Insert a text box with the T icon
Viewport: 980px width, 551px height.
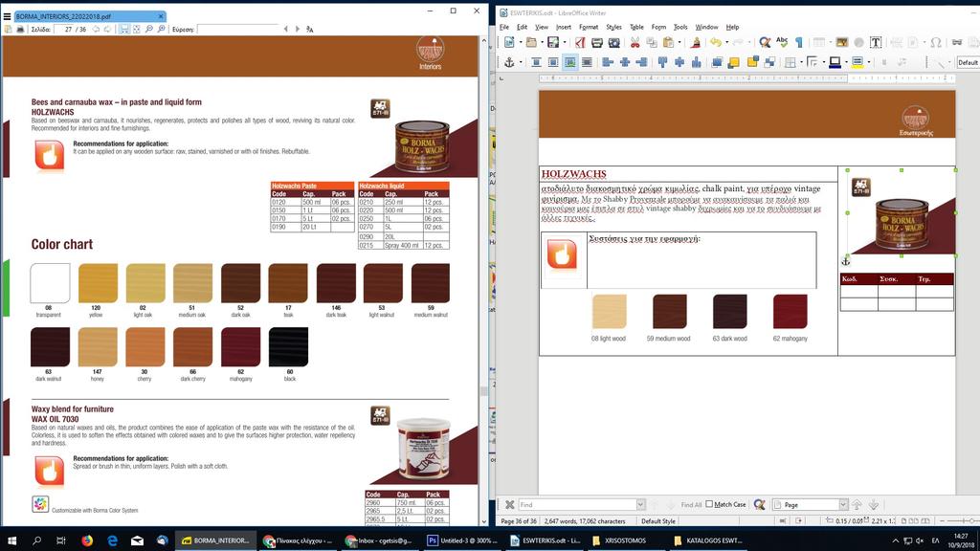click(x=876, y=42)
